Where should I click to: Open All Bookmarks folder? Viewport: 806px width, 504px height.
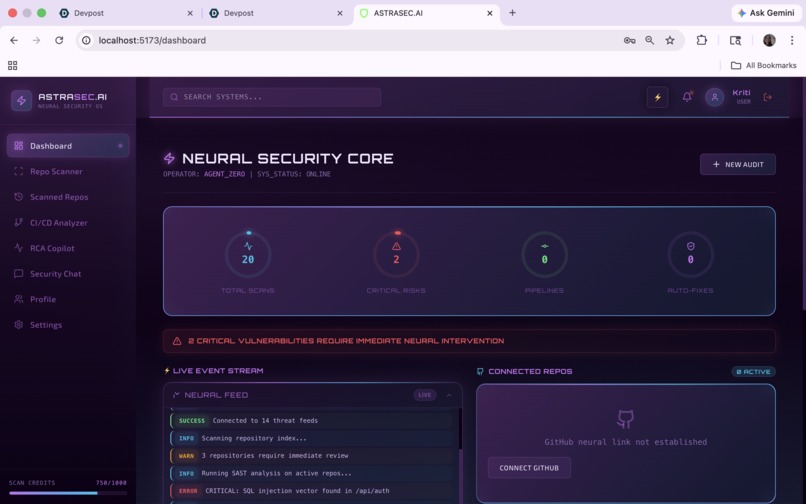click(x=764, y=65)
